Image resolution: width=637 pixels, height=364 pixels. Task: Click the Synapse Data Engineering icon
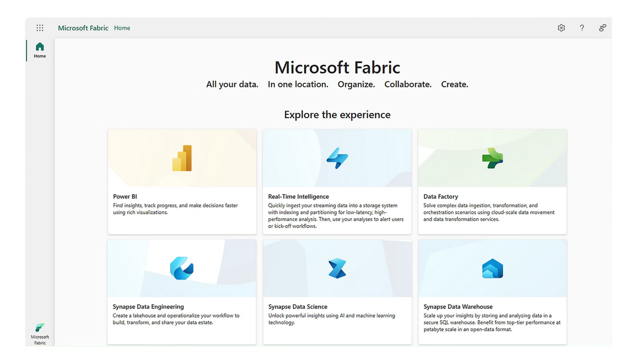click(182, 268)
